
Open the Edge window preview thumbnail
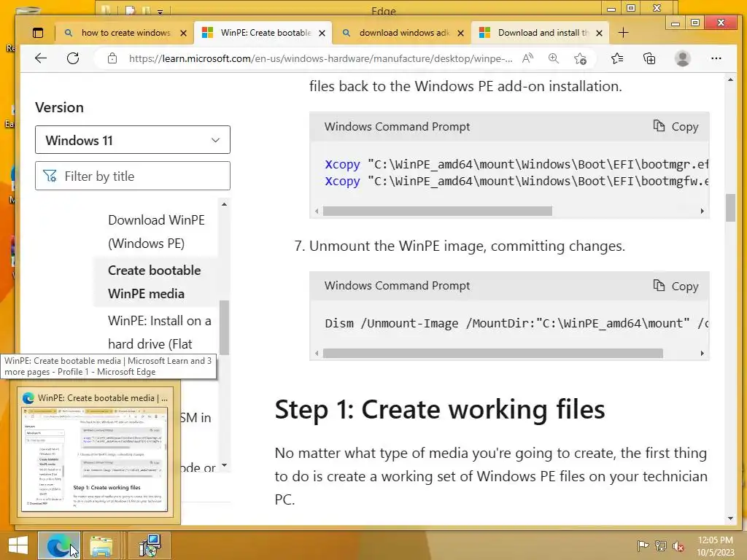96,453
